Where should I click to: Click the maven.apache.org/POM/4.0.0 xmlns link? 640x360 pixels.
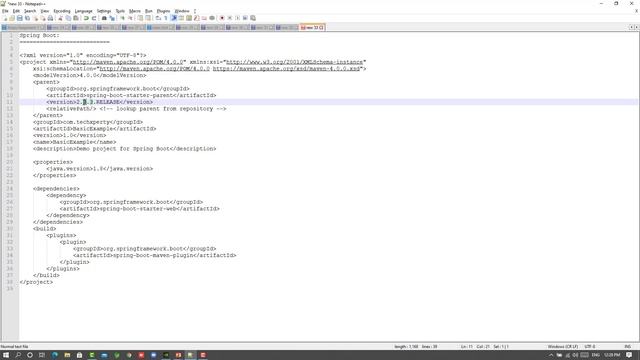tap(128, 62)
